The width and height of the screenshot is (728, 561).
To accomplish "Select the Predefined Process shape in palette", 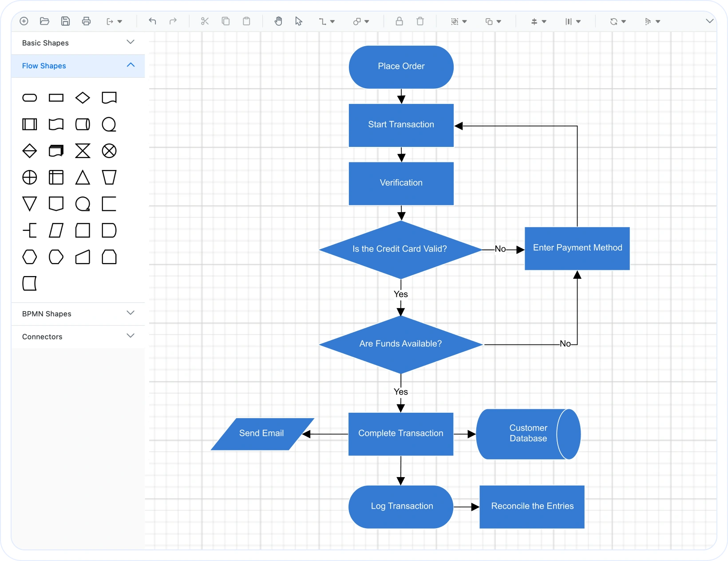I will click(x=30, y=124).
